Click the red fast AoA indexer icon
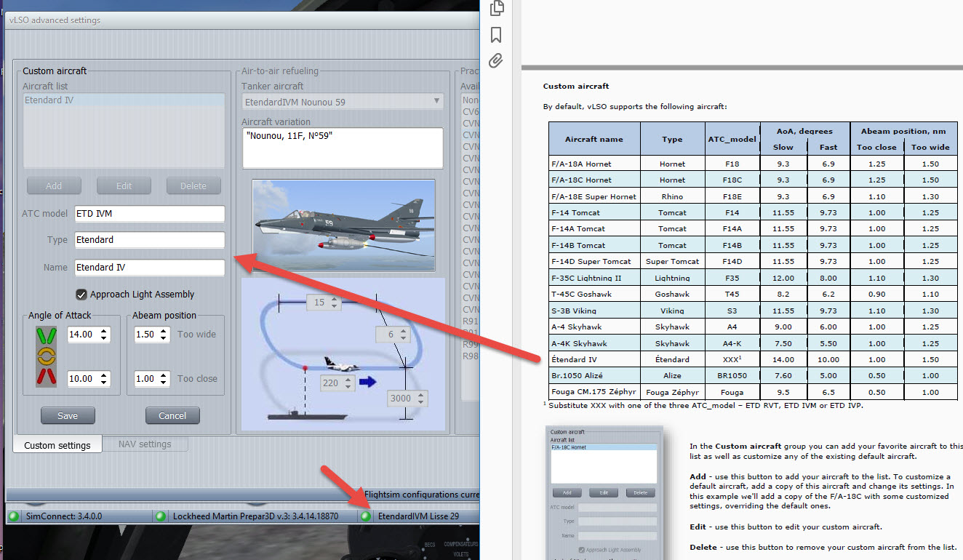Viewport: 963px width, 560px height. [x=46, y=377]
